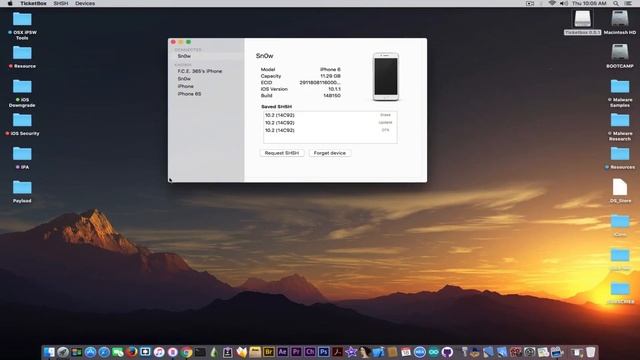Click the Forget device button
This screenshot has height=360, width=640.
coord(329,153)
